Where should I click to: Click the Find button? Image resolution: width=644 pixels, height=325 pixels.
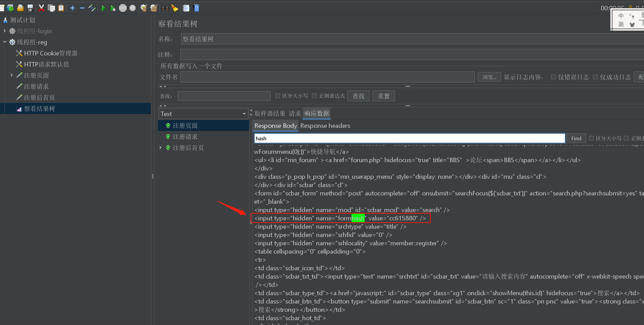coord(576,138)
